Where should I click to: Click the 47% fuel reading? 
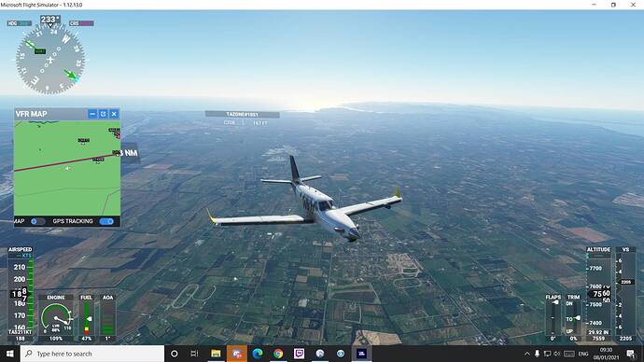[87, 339]
